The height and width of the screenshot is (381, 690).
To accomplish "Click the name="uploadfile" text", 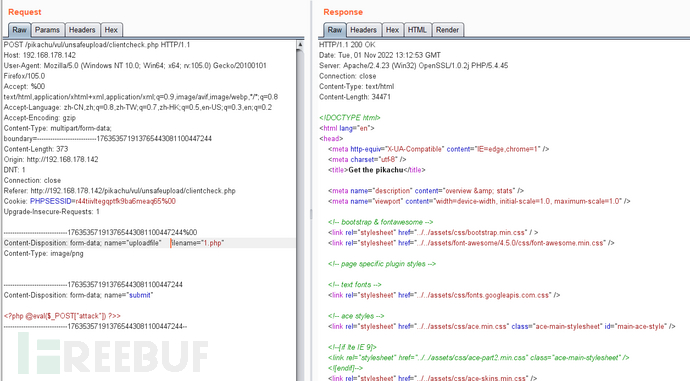I will pos(133,243).
